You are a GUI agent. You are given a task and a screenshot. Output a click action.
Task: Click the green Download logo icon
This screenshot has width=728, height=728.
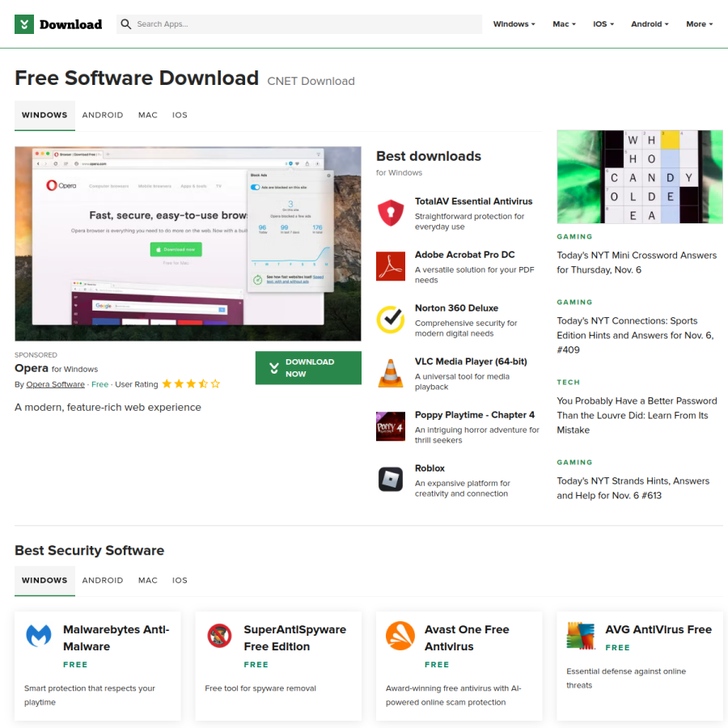24,24
